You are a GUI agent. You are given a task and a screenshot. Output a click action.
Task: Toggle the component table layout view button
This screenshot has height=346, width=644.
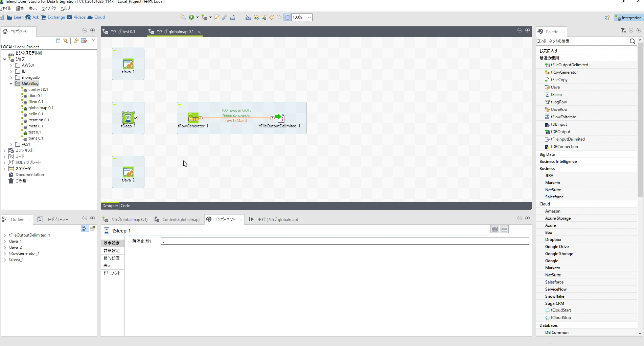click(x=495, y=229)
